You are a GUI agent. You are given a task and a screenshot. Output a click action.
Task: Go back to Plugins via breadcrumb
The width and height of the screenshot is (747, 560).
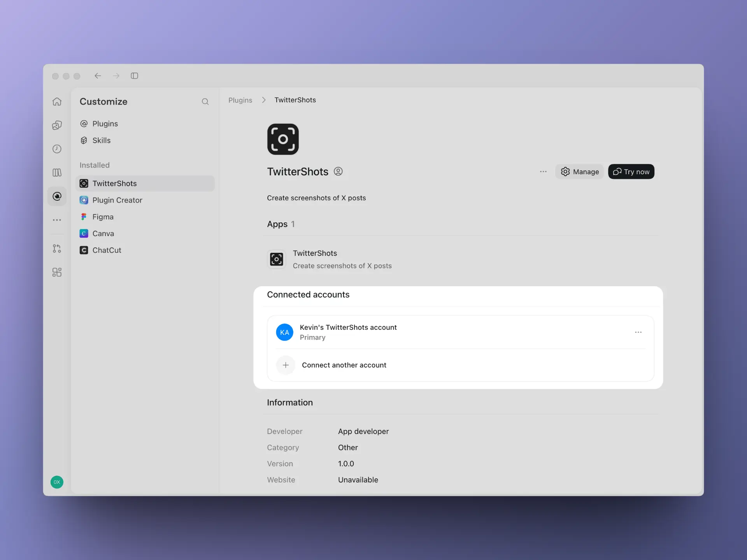(x=240, y=100)
